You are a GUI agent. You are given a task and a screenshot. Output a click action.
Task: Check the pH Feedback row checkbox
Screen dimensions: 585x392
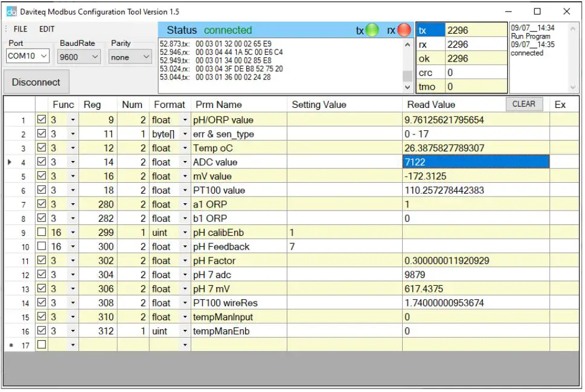click(42, 247)
